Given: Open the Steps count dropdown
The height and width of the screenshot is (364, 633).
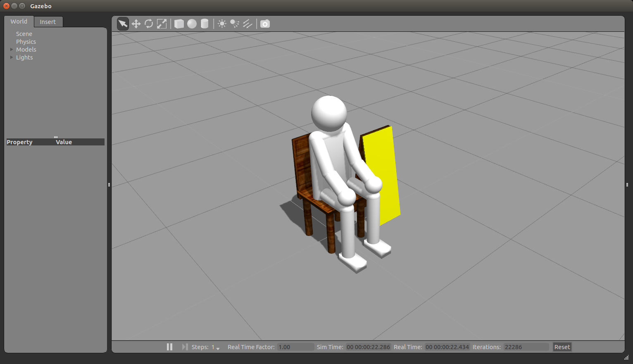Looking at the screenshot, I should point(218,348).
